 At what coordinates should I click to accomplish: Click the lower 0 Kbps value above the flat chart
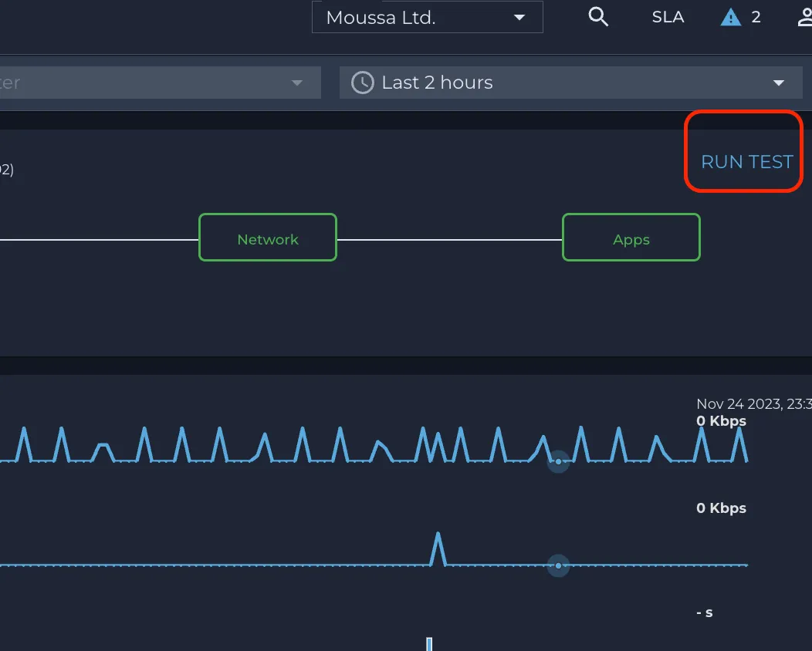722,508
